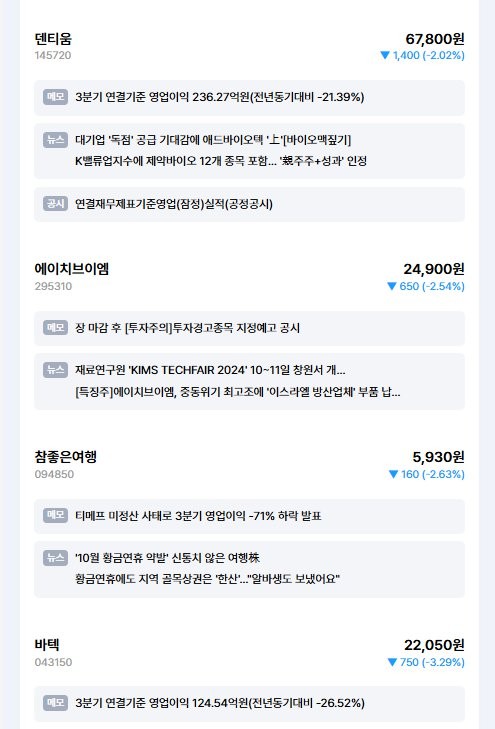Select the 에이치브이엠 stock name
The height and width of the screenshot is (729, 495).
(72, 269)
